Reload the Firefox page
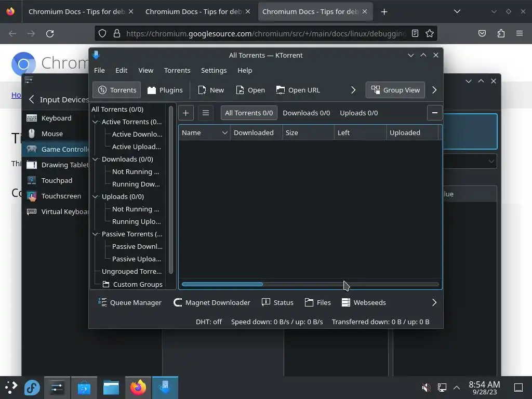Viewport: 532px width, 399px height. (x=50, y=34)
